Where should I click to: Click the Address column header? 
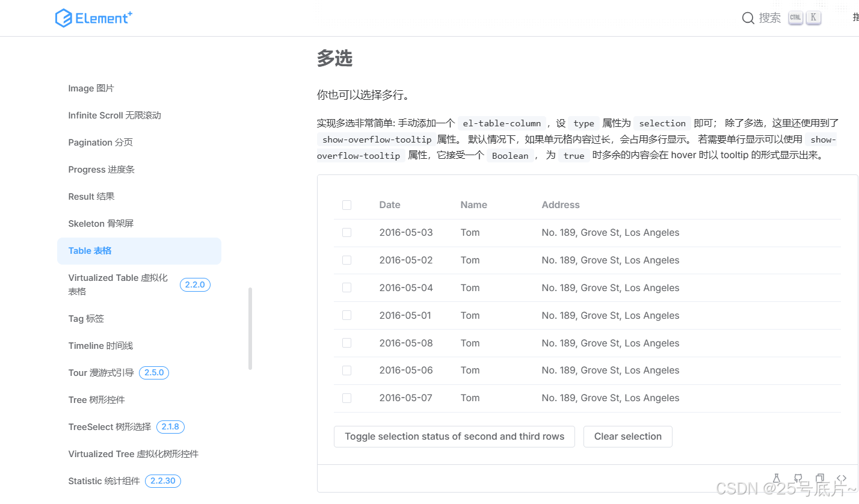pyautogui.click(x=560, y=204)
